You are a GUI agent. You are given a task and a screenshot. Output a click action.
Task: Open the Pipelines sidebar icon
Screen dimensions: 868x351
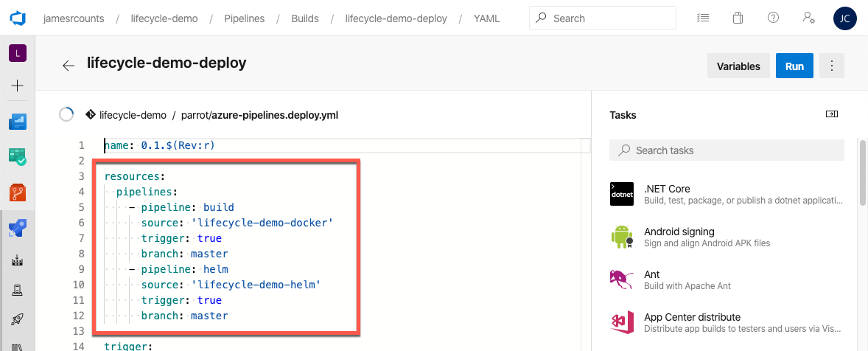click(18, 228)
